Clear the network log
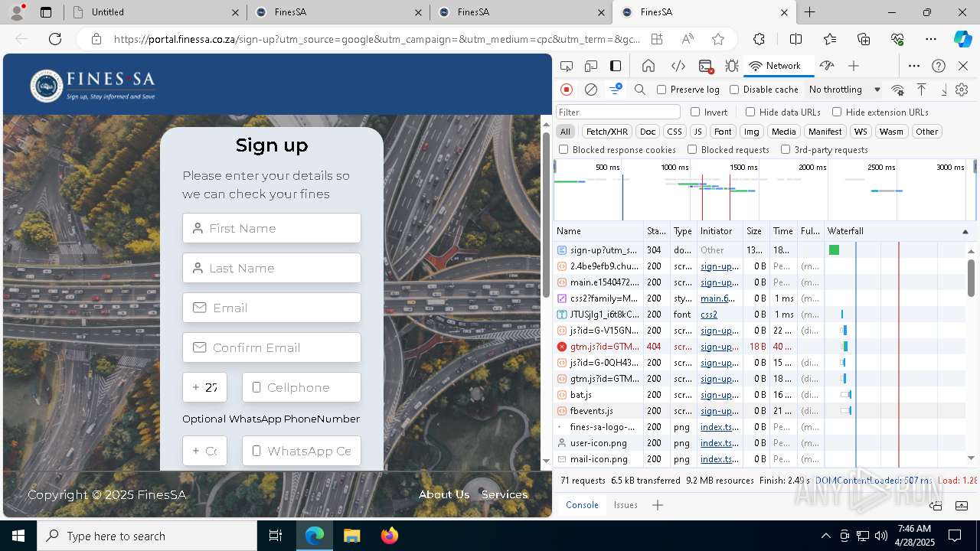 591,90
